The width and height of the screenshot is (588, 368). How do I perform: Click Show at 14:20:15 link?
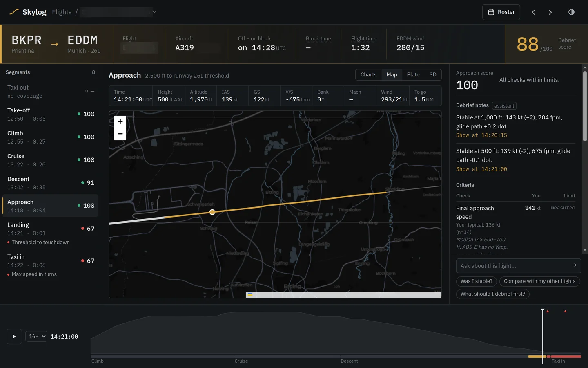pyautogui.click(x=481, y=135)
